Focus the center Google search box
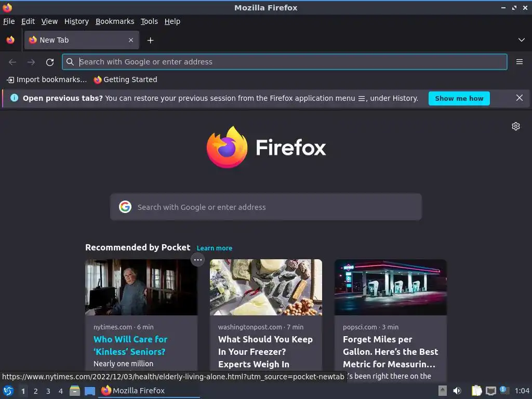The image size is (532, 399). (x=266, y=207)
